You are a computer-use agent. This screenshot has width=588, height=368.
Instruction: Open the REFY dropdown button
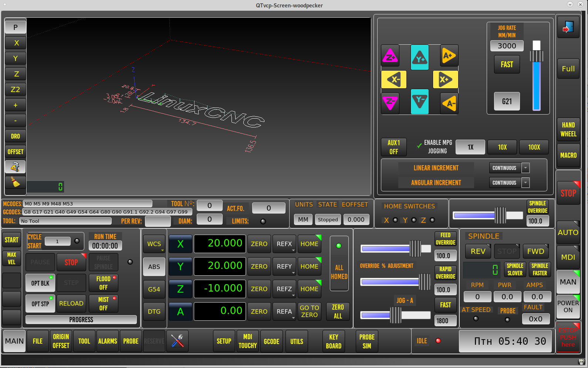coord(284,266)
